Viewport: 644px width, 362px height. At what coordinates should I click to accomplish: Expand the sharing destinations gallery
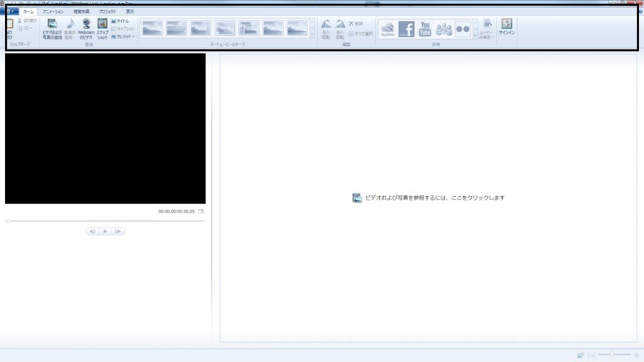[x=475, y=36]
